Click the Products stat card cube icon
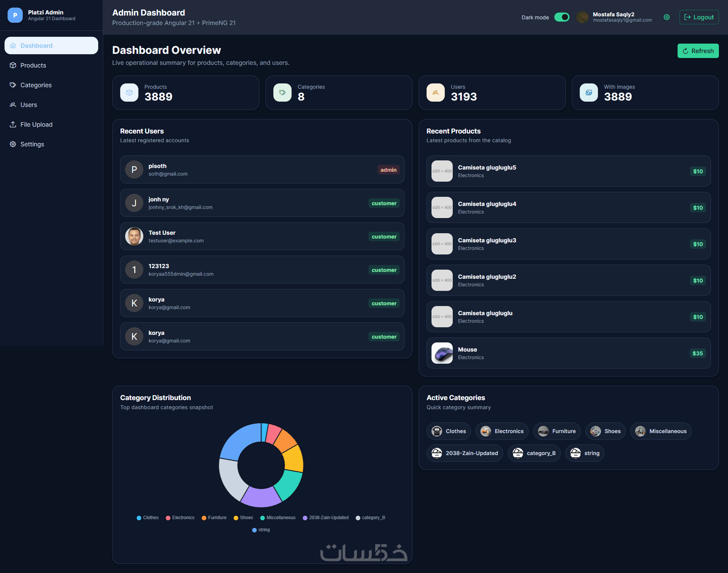The width and height of the screenshot is (728, 573). [x=129, y=93]
